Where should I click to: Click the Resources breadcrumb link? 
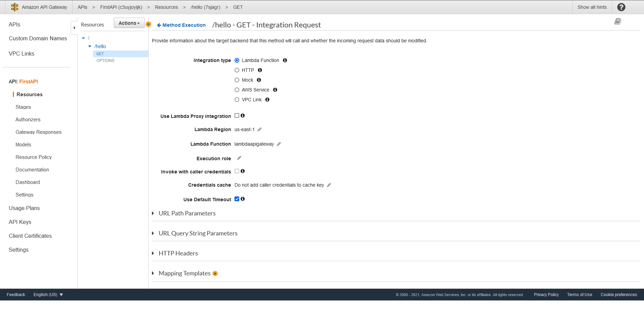click(x=166, y=7)
